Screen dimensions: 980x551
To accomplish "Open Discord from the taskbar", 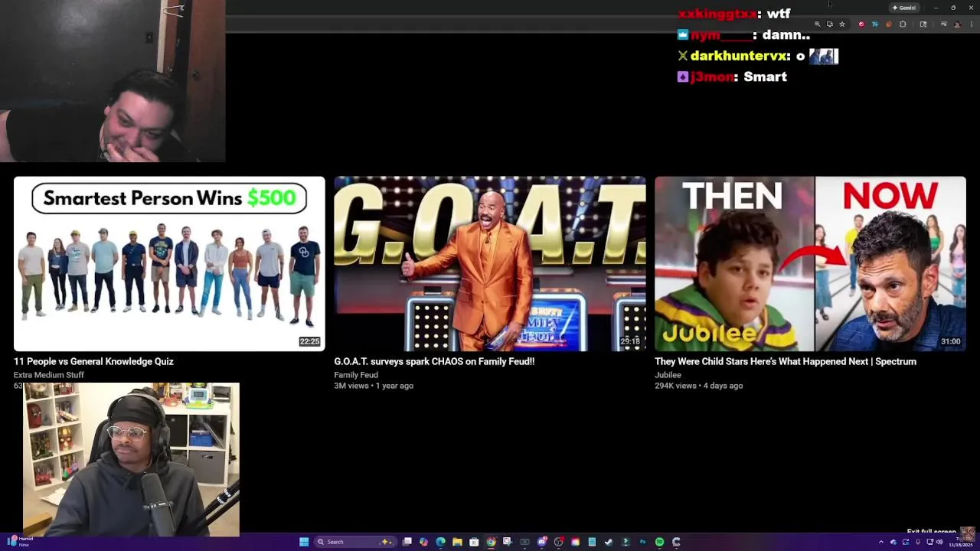I will tap(541, 542).
